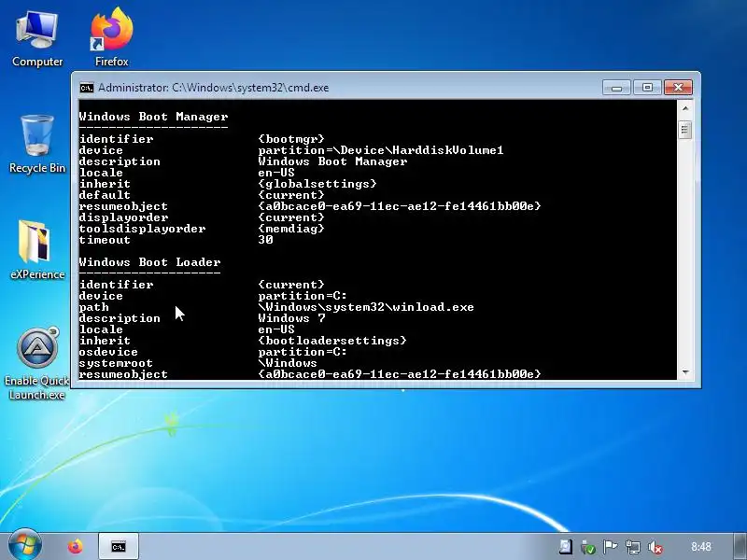Screen dimensions: 747x560
Task: Click the scrollbar up arrow in cmd
Action: tap(685, 108)
